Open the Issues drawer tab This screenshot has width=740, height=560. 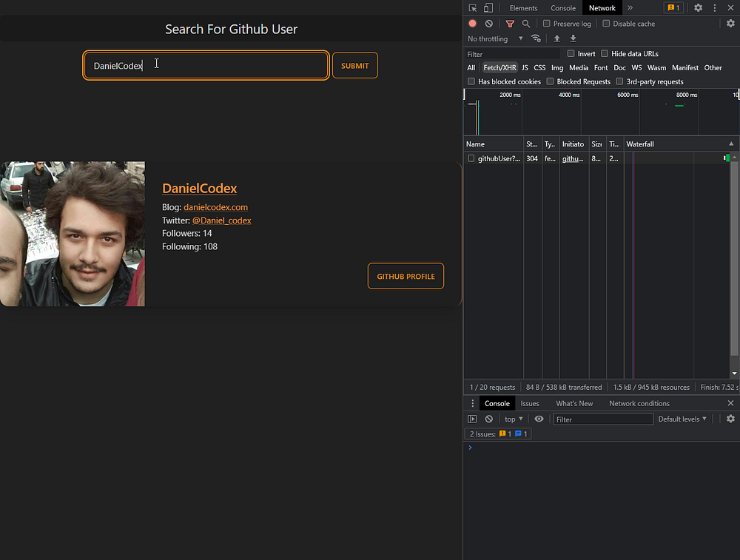pyautogui.click(x=530, y=403)
